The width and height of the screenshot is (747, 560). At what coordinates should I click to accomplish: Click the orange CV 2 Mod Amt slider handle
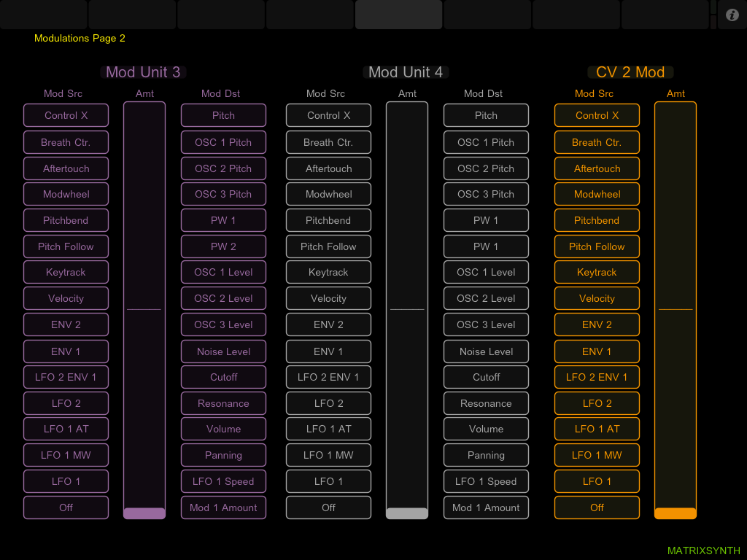tap(676, 513)
